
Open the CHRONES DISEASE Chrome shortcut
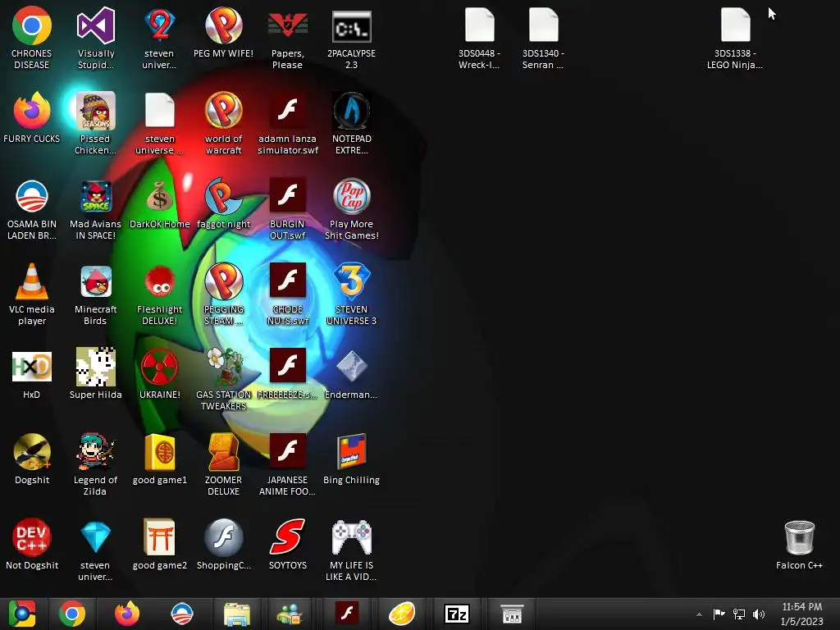pyautogui.click(x=32, y=39)
